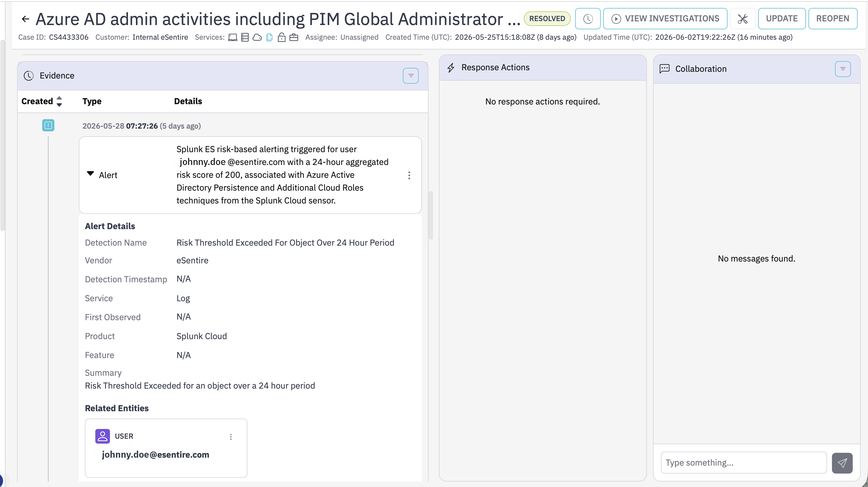The height and width of the screenshot is (487, 868).
Task: Send the collaboration message
Action: (x=842, y=463)
